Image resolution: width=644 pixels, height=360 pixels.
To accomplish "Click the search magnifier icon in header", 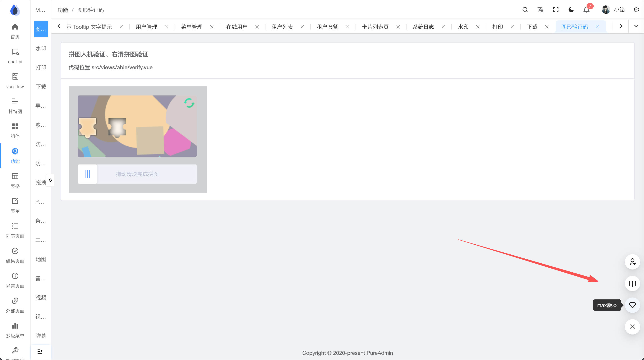I will [525, 10].
